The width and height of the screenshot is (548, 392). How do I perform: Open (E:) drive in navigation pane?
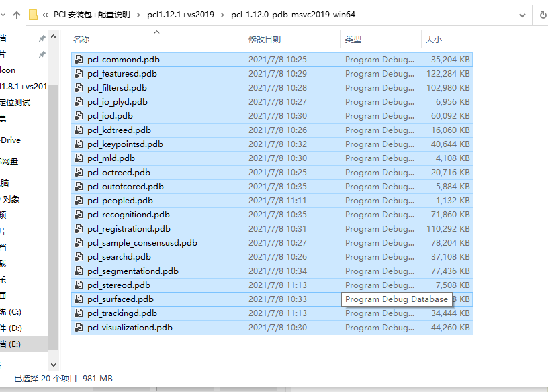tap(23, 344)
